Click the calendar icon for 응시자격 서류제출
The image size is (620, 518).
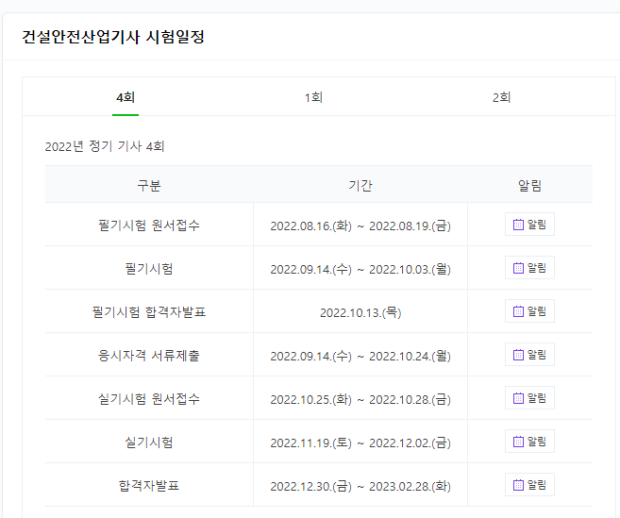point(518,355)
